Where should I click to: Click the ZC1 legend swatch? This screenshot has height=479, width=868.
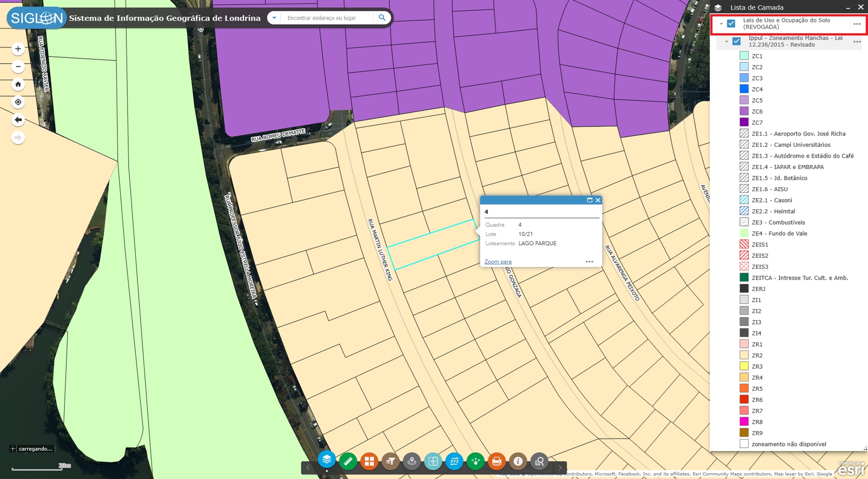[744, 56]
